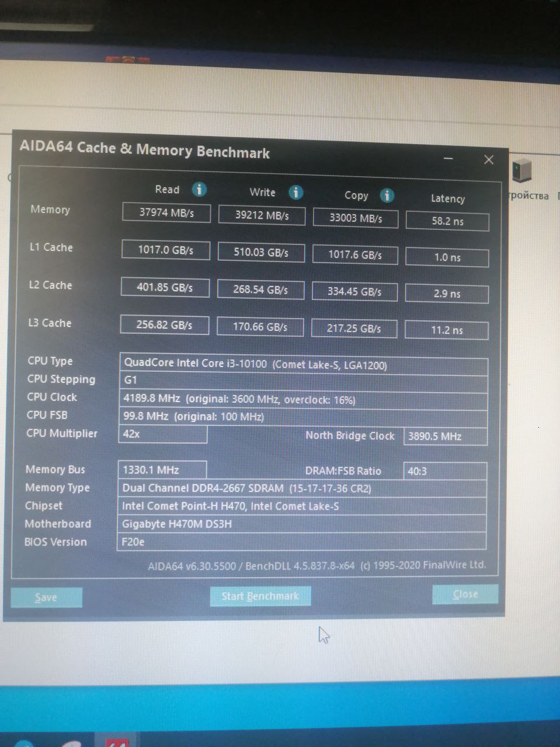Click the Write info icon
This screenshot has width=560, height=747.
point(296,192)
